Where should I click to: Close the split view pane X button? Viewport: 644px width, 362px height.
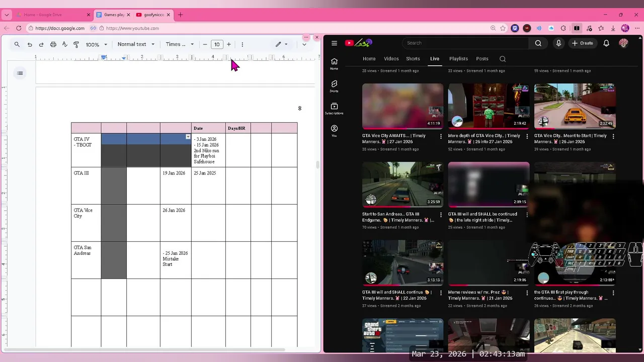tap(316, 37)
